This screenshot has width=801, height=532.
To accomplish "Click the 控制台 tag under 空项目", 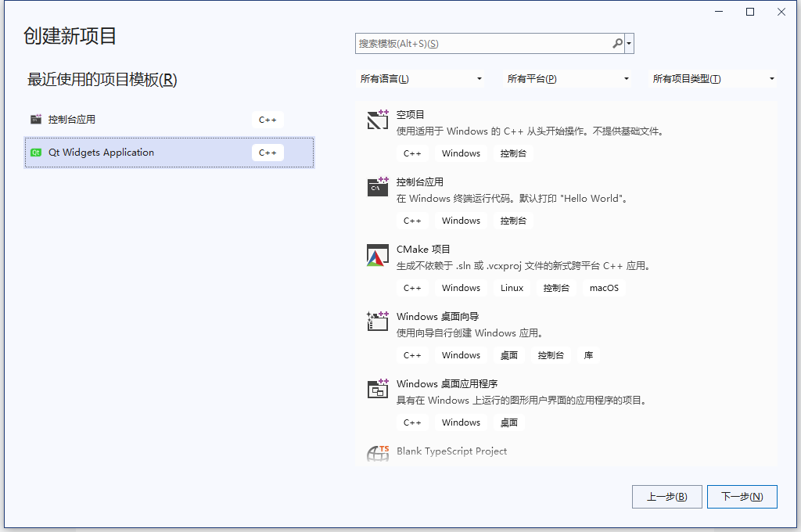I will click(x=513, y=153).
